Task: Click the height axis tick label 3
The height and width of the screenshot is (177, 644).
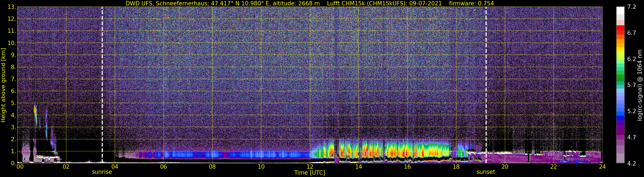Action: pyautogui.click(x=13, y=127)
